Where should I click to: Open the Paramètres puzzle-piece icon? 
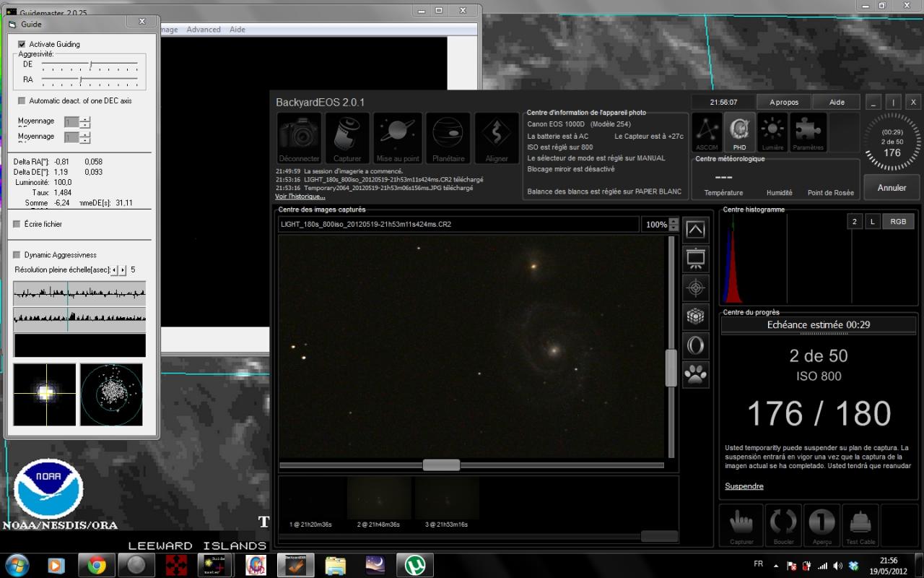pos(808,132)
